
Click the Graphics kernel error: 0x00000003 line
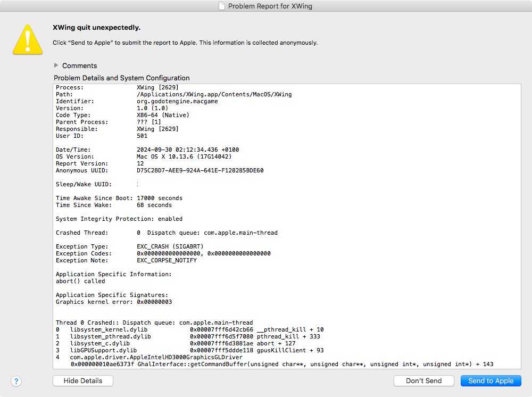pyautogui.click(x=114, y=302)
